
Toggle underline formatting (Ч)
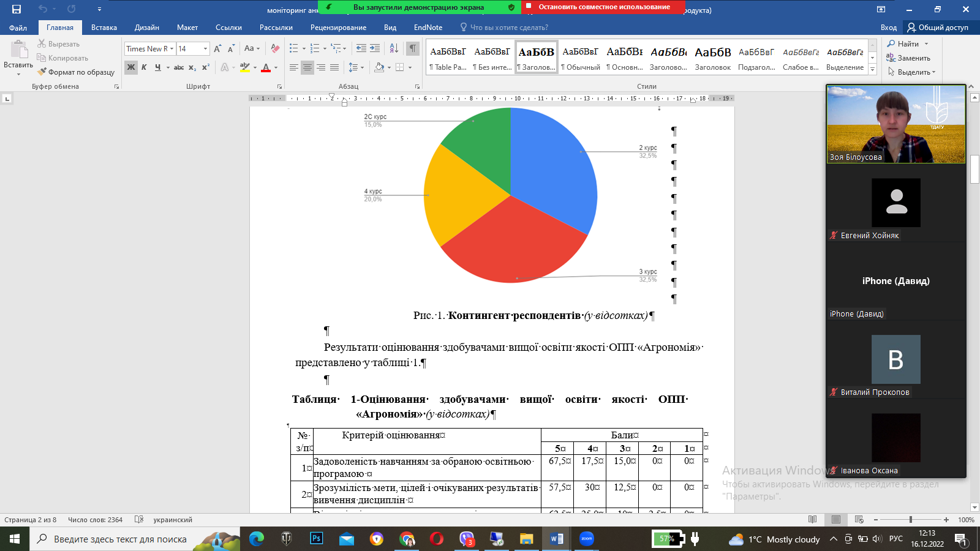pos(158,67)
